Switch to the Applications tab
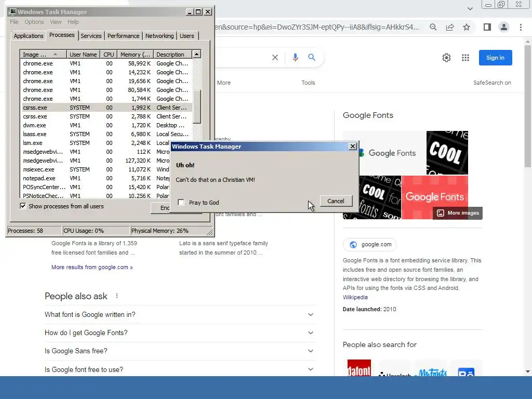This screenshot has height=399, width=532. click(x=29, y=36)
